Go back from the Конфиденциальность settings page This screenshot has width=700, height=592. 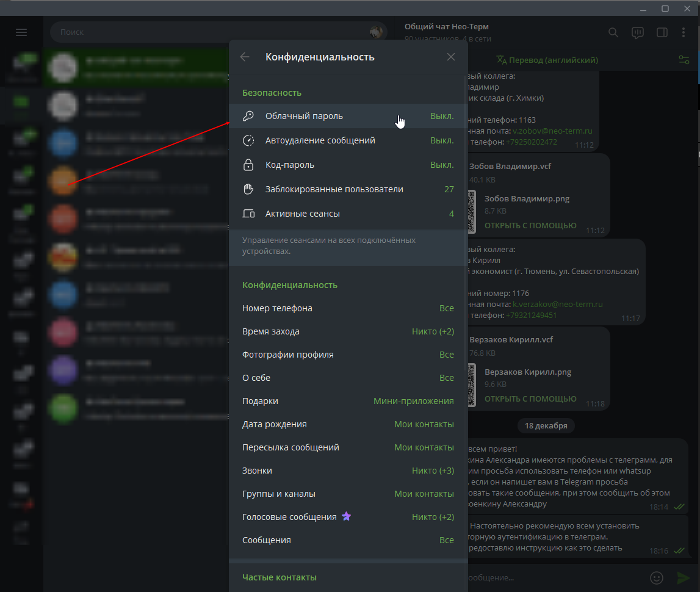coord(245,57)
